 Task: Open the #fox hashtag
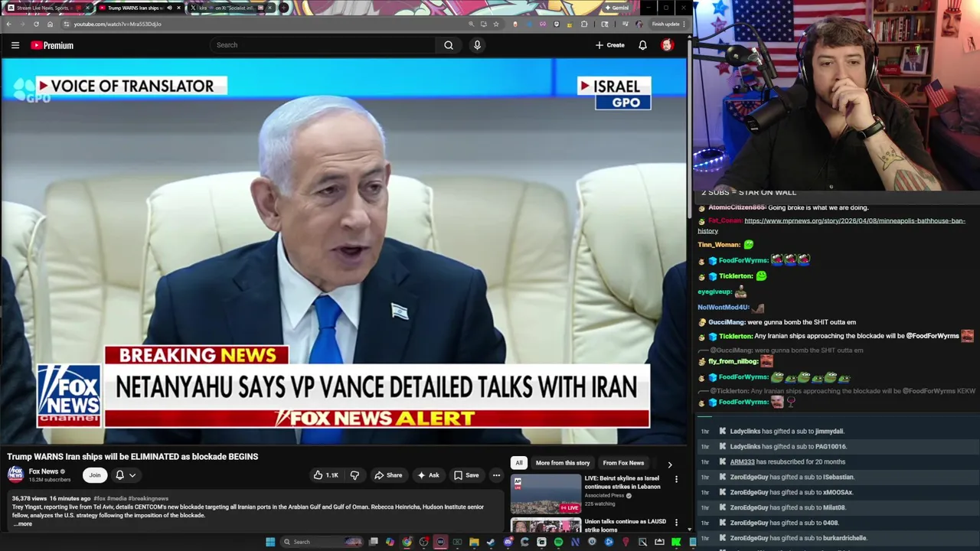(100, 498)
